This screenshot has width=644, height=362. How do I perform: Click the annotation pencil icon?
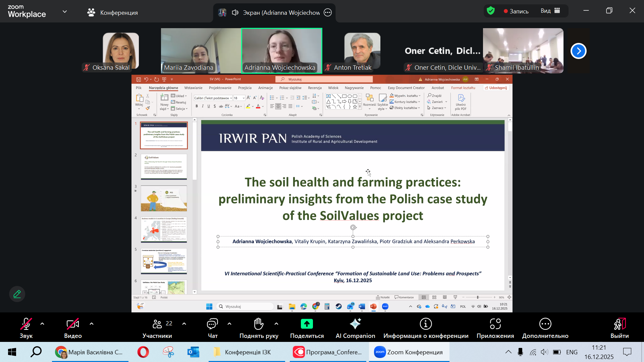tap(17, 294)
